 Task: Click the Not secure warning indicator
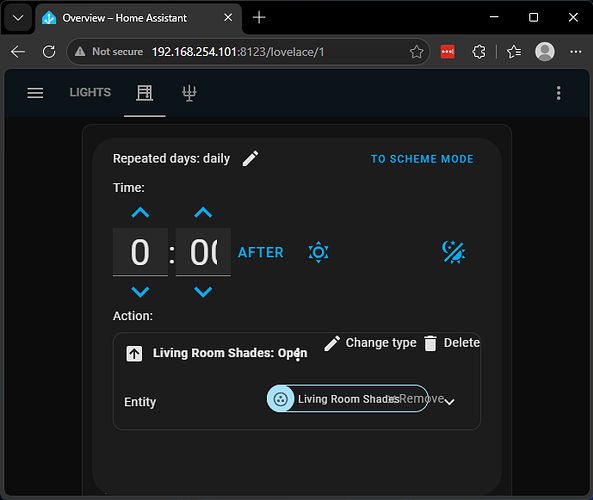coord(109,51)
